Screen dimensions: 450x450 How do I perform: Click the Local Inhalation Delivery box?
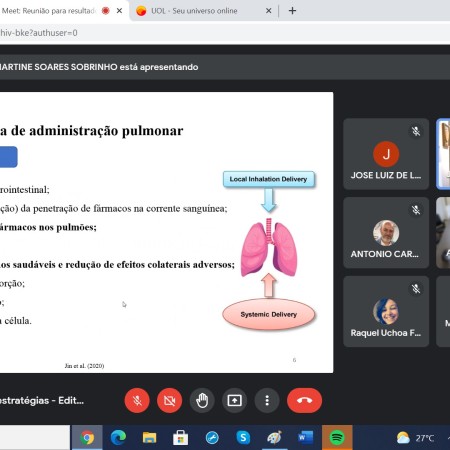(x=269, y=179)
